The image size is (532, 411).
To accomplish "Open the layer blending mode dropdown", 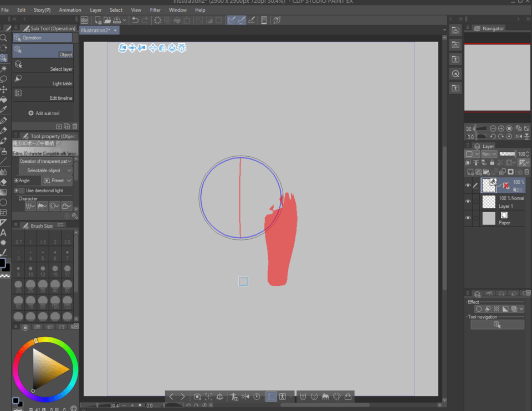I will tap(489, 154).
